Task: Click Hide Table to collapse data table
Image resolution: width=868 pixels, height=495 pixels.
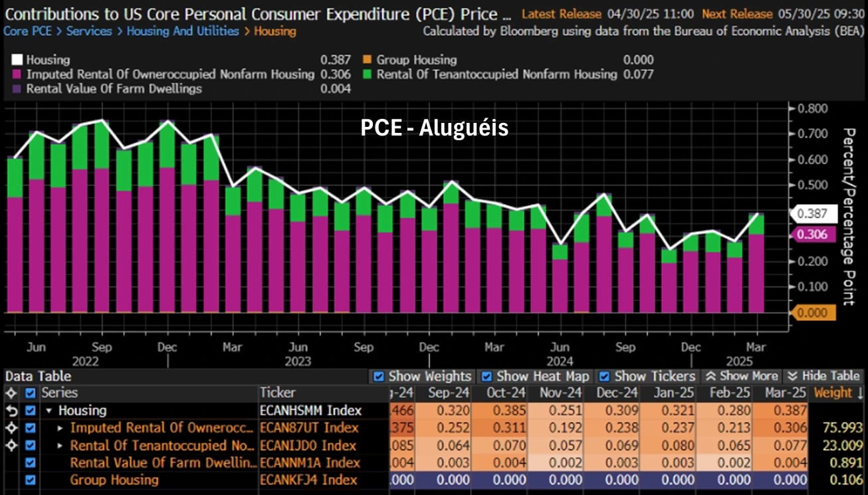Action: [x=823, y=376]
